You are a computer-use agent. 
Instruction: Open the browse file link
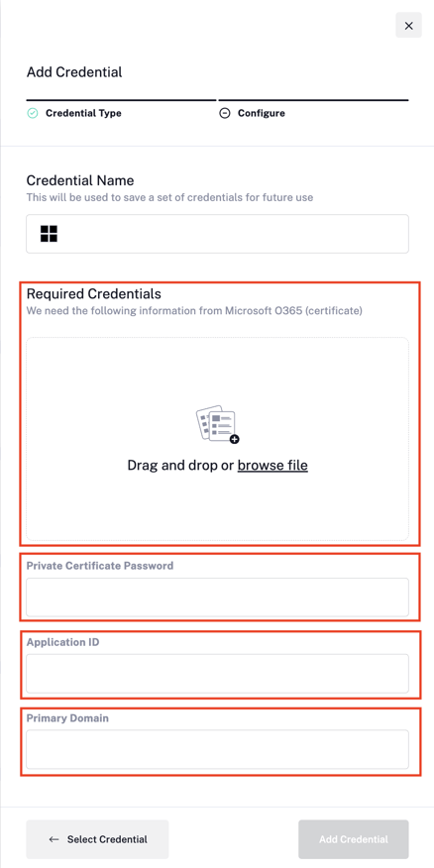pos(272,465)
